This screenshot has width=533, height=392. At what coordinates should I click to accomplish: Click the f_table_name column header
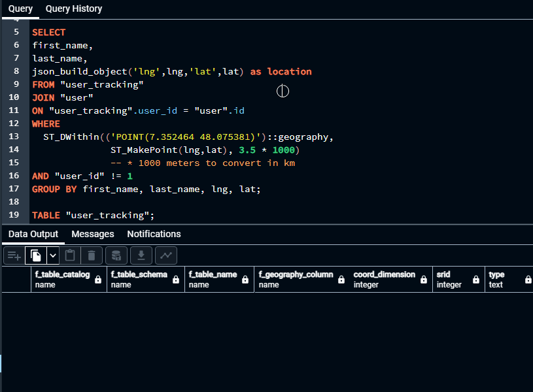pyautogui.click(x=219, y=279)
